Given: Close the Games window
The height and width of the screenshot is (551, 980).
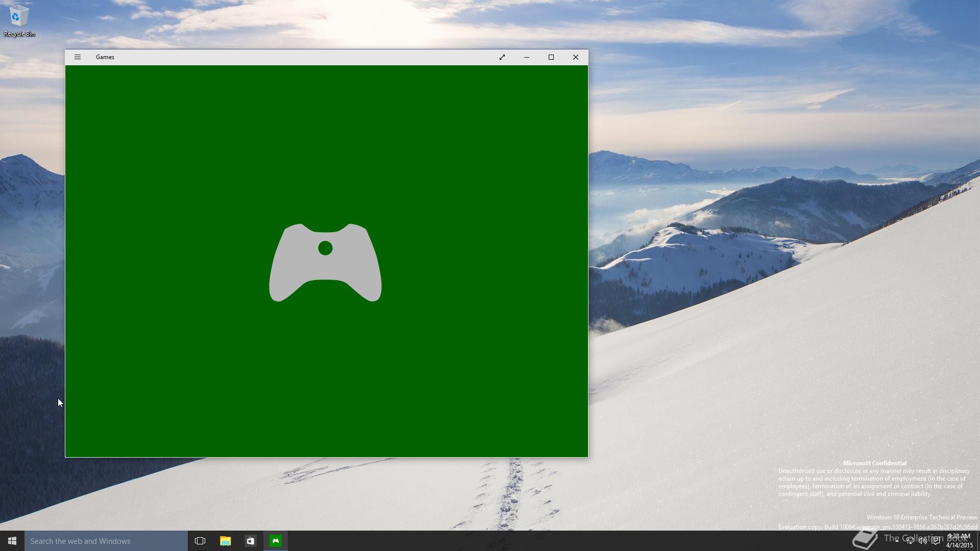Looking at the screenshot, I should point(576,57).
